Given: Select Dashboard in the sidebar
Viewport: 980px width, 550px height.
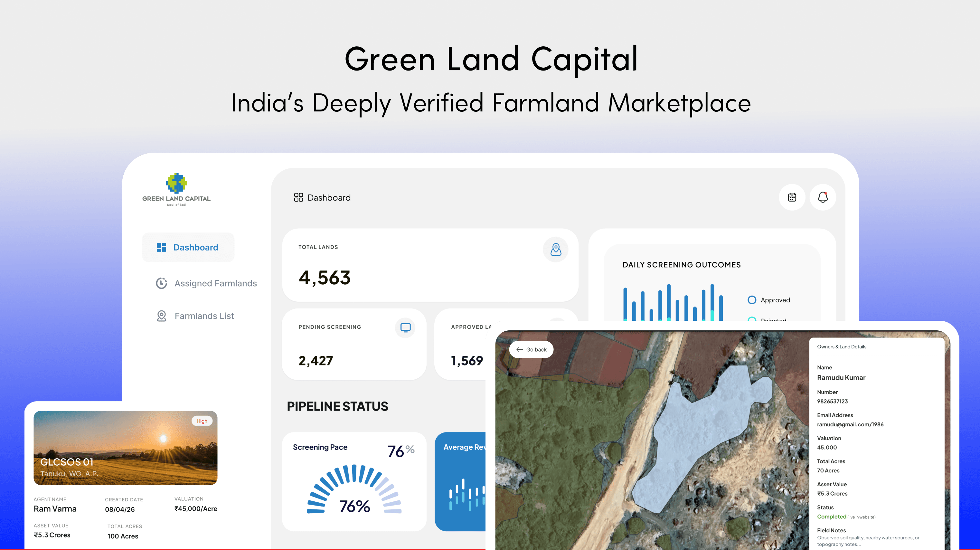Looking at the screenshot, I should (x=188, y=247).
